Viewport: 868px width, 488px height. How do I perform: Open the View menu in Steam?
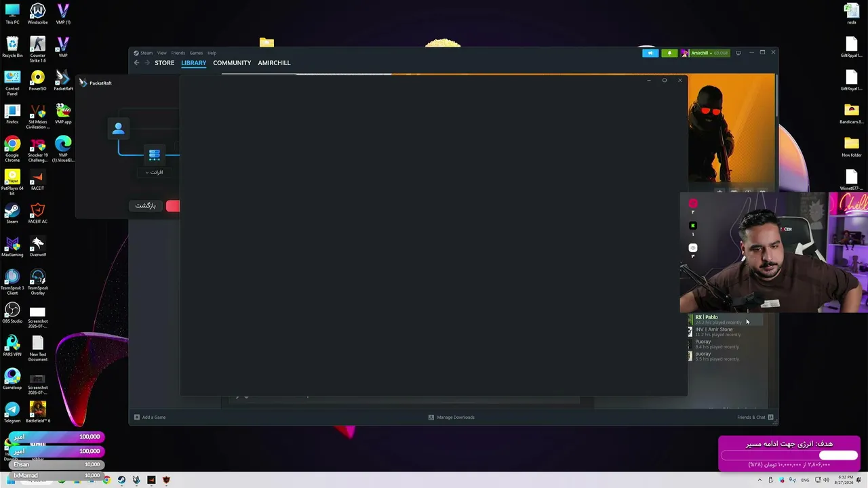[162, 53]
